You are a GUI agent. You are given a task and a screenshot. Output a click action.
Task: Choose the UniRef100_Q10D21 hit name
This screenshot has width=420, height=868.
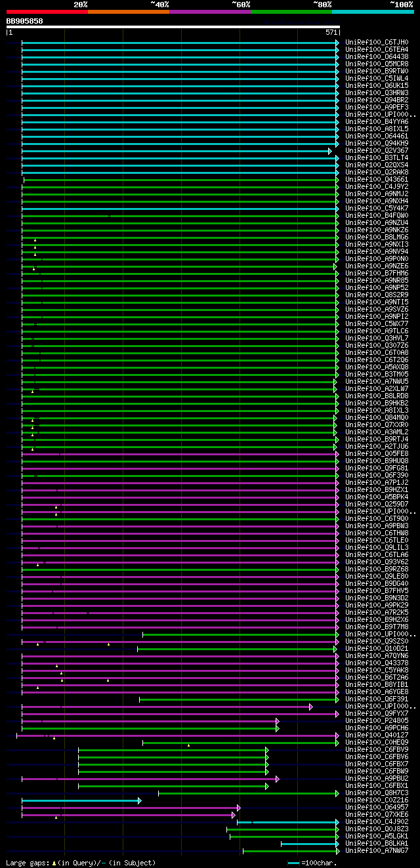click(377, 648)
